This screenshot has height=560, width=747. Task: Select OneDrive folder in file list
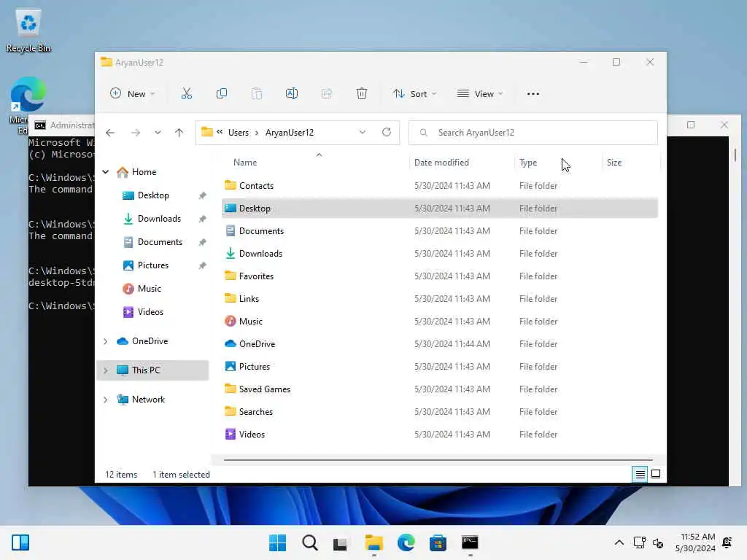coord(439,344)
